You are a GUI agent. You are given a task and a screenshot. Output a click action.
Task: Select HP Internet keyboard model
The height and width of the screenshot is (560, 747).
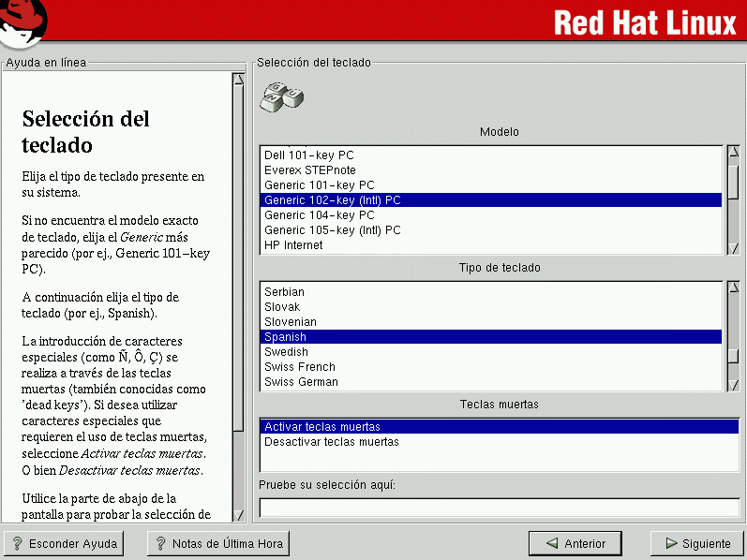(293, 245)
